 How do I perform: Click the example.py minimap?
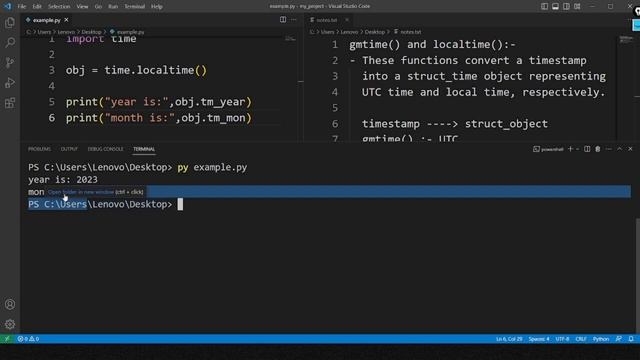(290, 39)
